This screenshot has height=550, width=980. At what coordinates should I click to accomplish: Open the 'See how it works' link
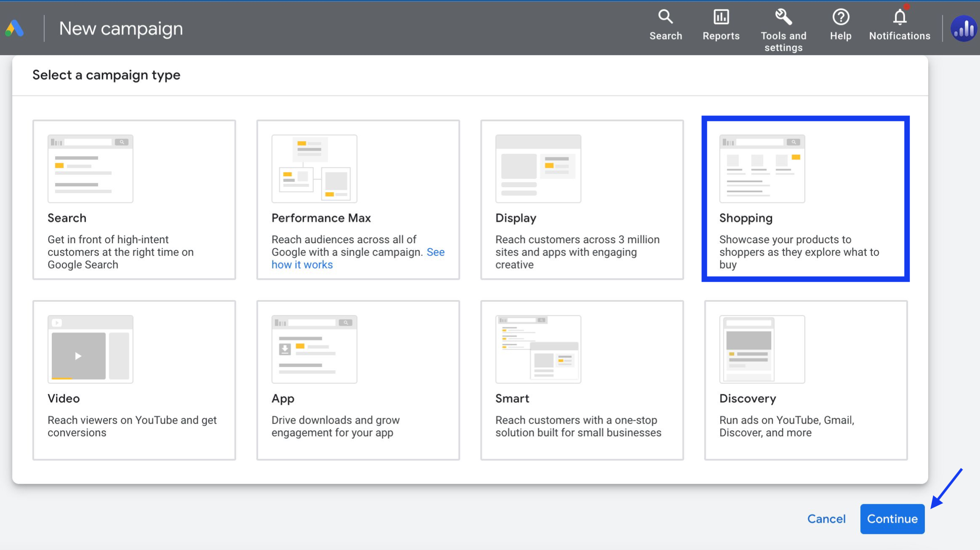[x=358, y=258]
